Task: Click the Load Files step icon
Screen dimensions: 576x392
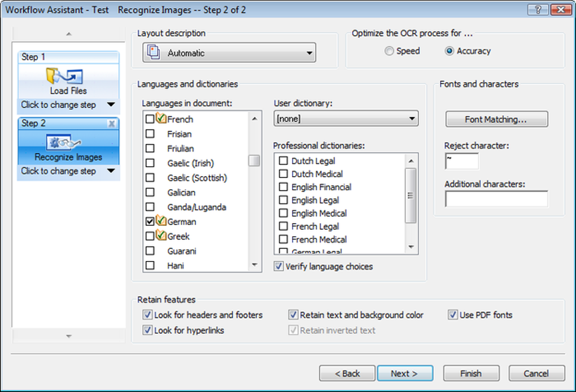Action: tap(68, 76)
